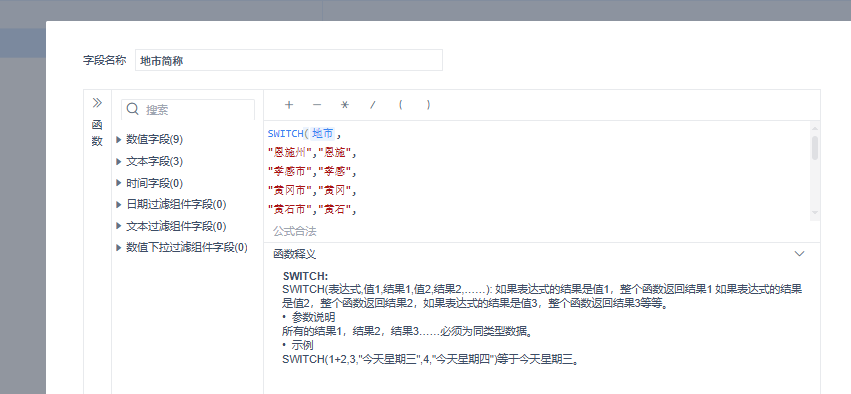851x394 pixels.
Task: Insert the minus operator
Action: 317,105
